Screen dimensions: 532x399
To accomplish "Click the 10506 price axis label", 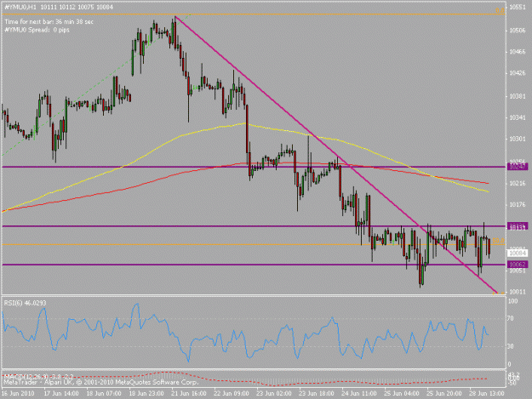I will coord(518,31).
